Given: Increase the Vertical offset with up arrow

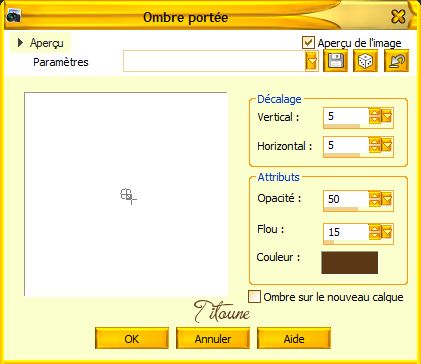Looking at the screenshot, I should [375, 113].
